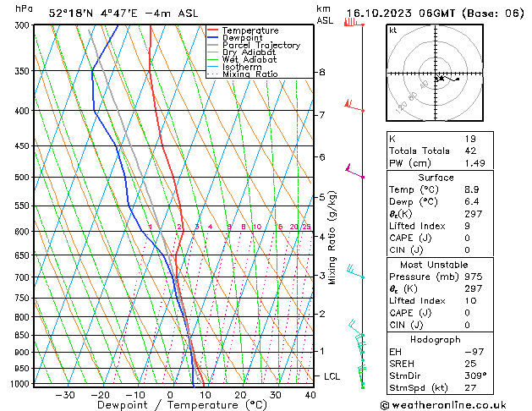Click the LCL label on right axis
The width and height of the screenshot is (532, 411).
[332, 375]
